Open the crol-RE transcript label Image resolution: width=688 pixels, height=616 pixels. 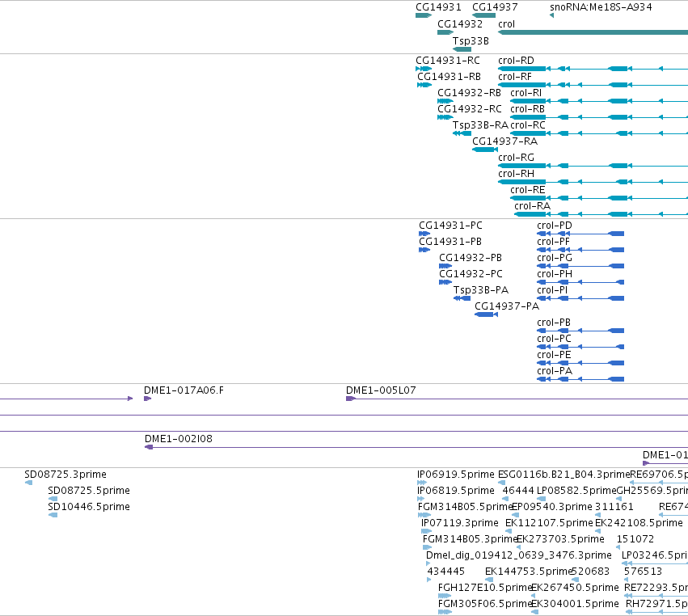(527, 189)
